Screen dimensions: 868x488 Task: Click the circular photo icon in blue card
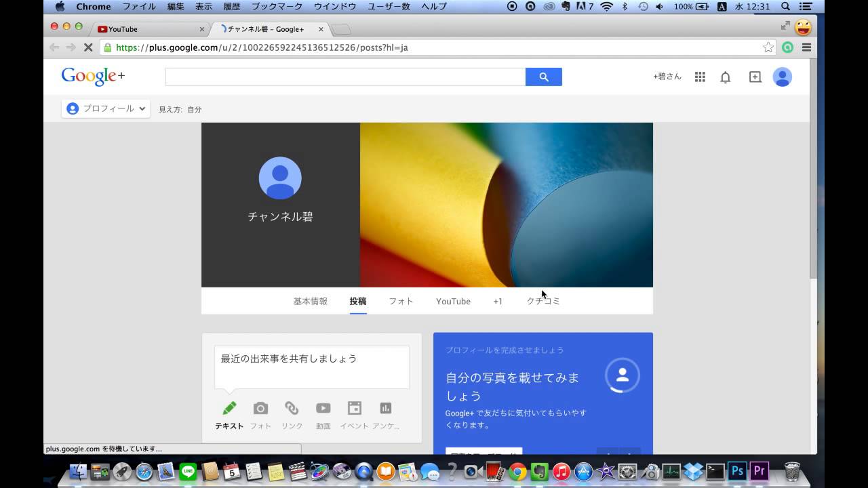pos(623,375)
